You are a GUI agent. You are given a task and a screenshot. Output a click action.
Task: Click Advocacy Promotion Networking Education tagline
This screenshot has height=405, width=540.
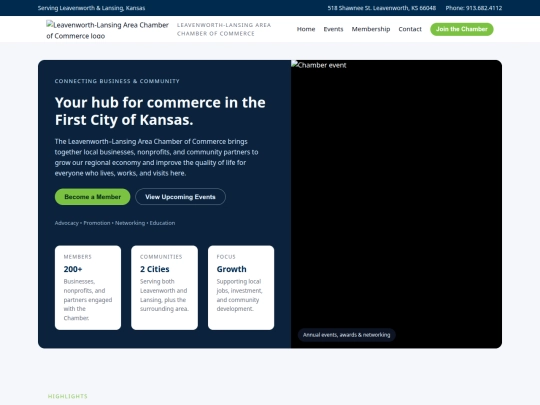pos(115,223)
